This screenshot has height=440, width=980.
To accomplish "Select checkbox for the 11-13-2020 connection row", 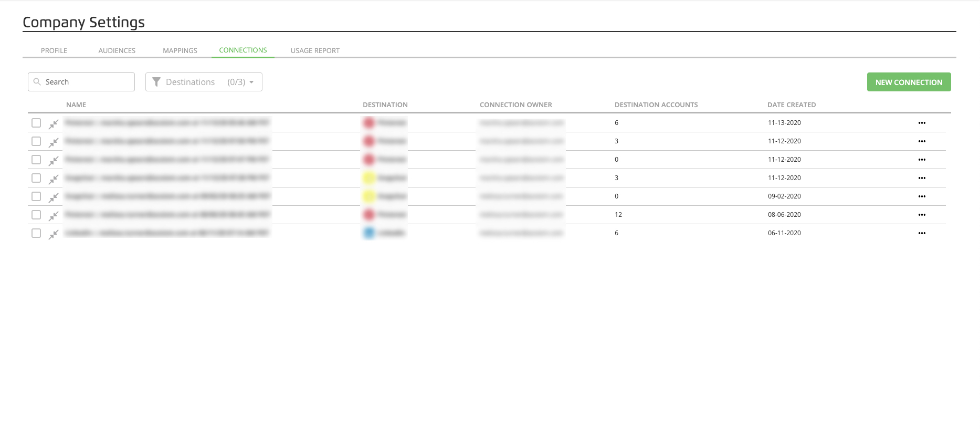I will (x=36, y=123).
